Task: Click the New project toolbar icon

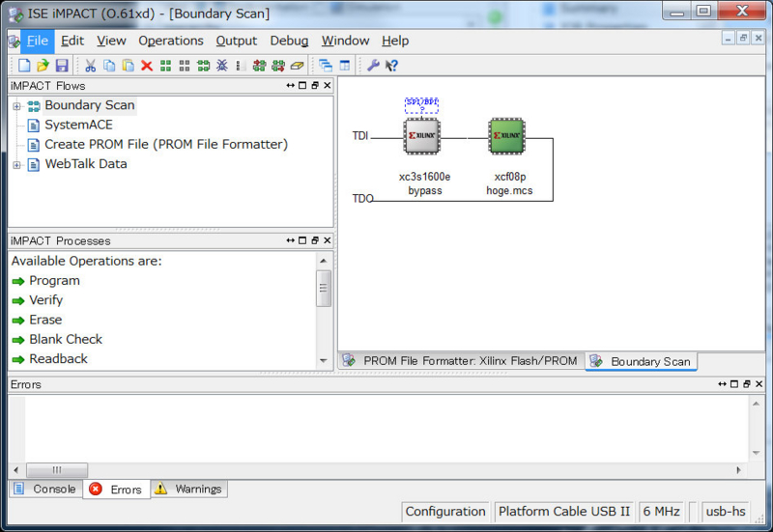Action: [24, 66]
